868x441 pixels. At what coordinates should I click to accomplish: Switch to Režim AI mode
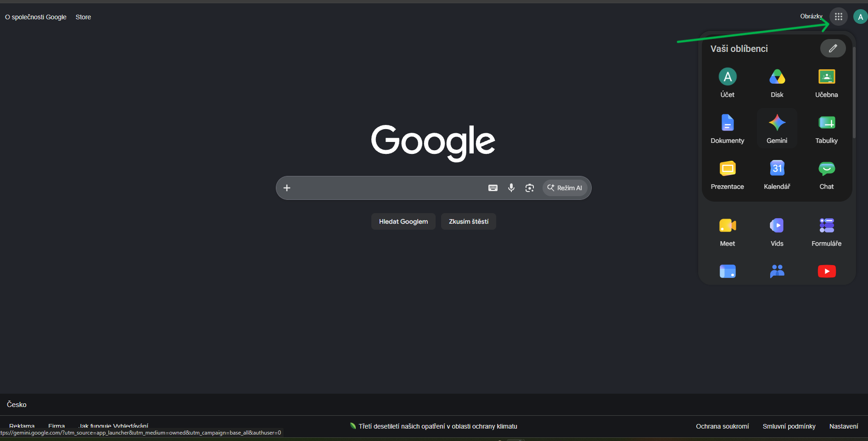pyautogui.click(x=565, y=188)
